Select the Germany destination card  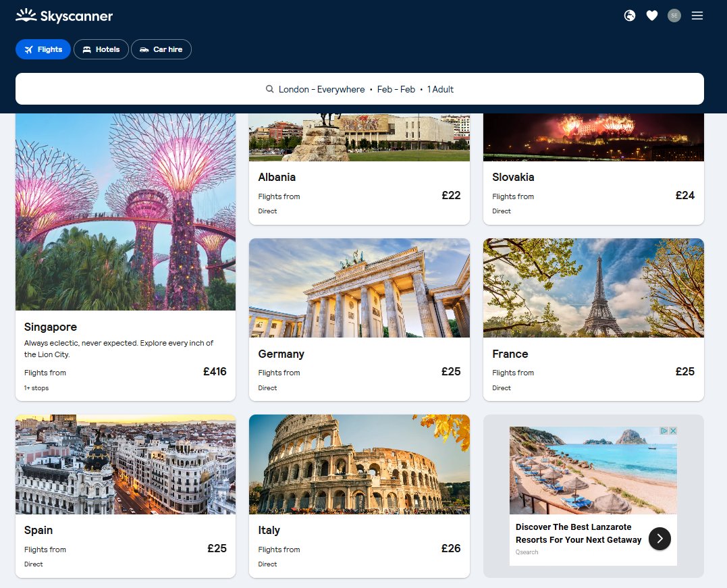359,317
